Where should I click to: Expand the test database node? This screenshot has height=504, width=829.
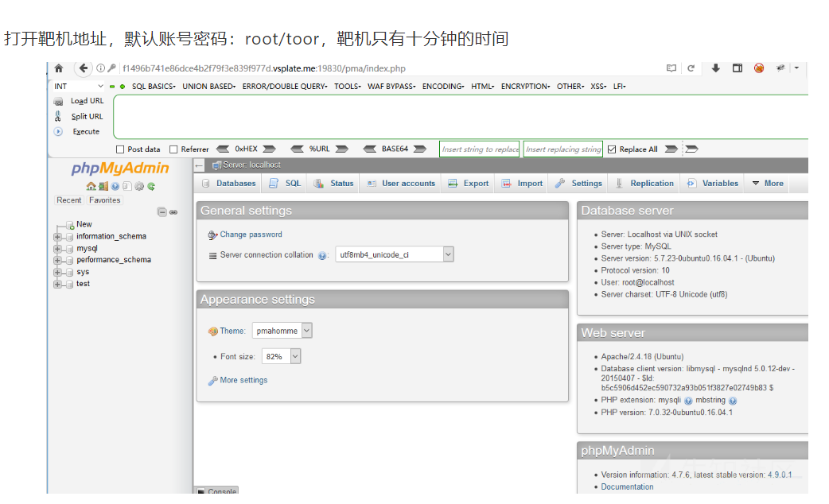coord(57,285)
